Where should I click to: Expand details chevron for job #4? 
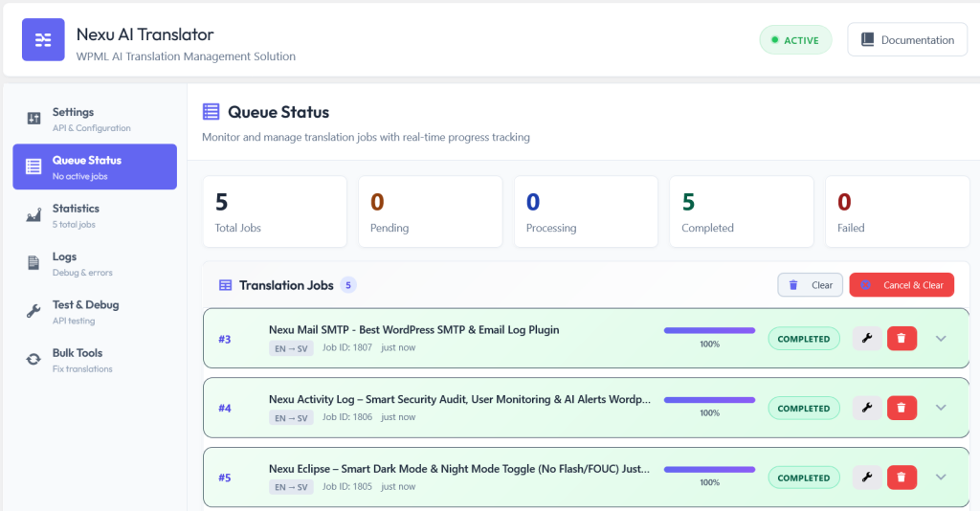click(941, 408)
